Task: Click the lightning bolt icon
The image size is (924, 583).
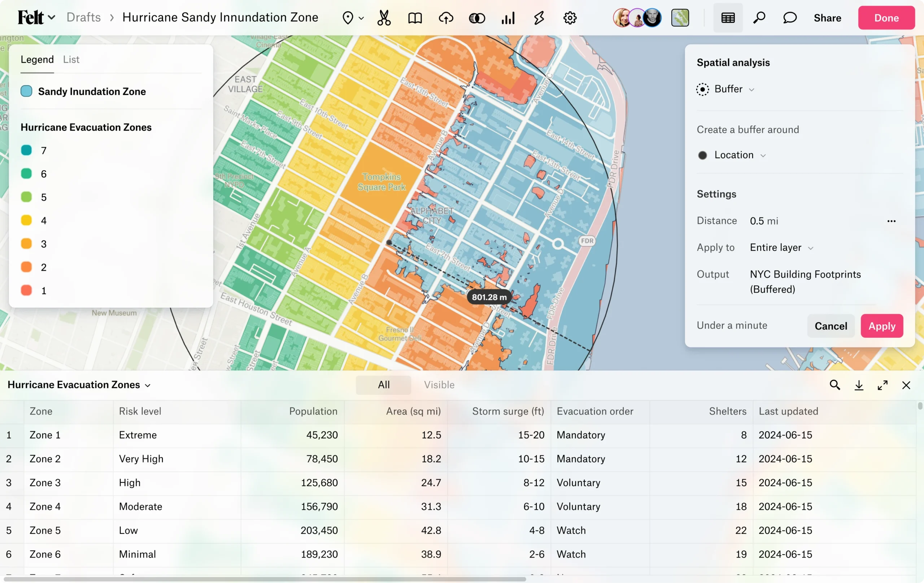Action: (x=539, y=18)
